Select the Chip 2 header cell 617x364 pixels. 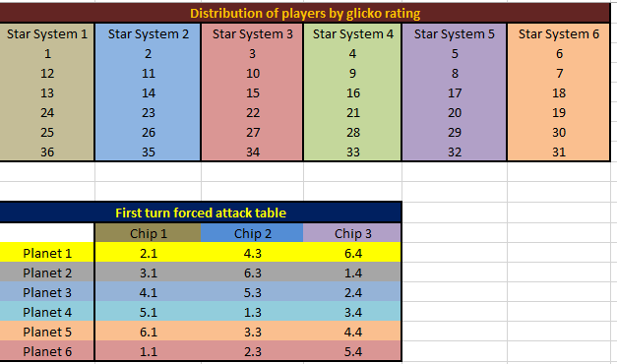pyautogui.click(x=252, y=233)
